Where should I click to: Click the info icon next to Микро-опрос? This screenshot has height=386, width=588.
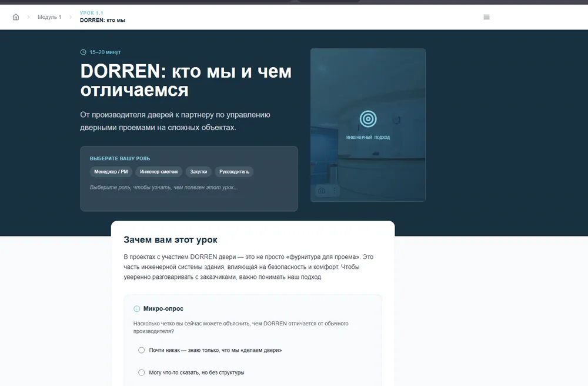[x=137, y=309]
